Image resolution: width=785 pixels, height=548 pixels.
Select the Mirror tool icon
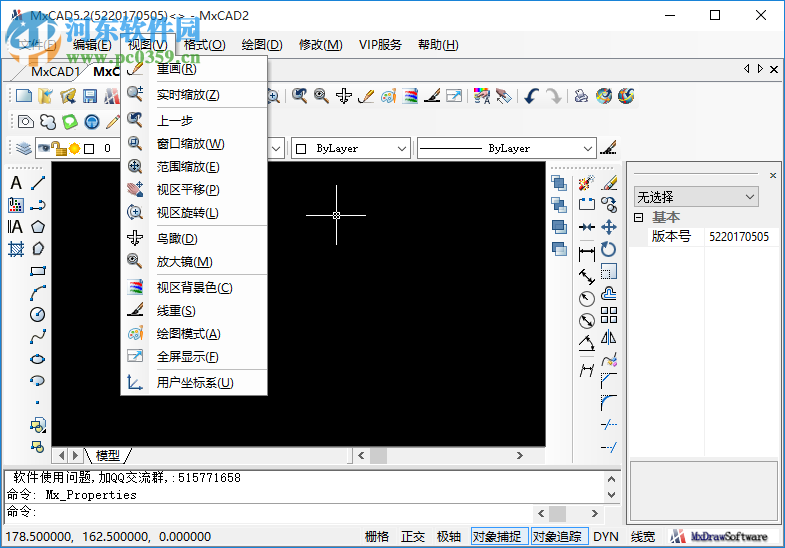(609, 337)
